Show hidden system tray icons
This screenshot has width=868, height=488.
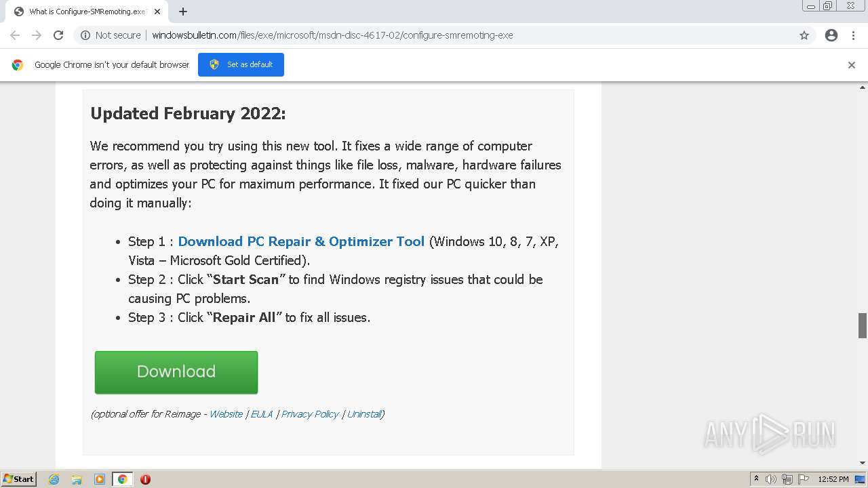(x=756, y=479)
